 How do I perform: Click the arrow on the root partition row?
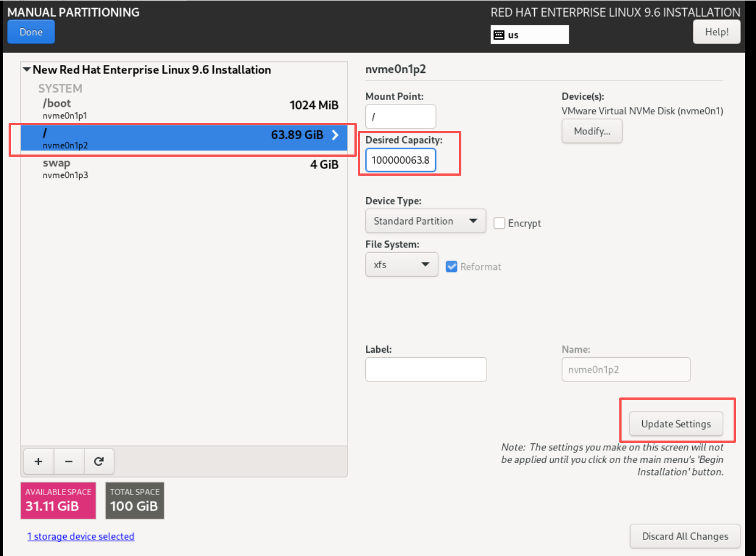click(335, 135)
